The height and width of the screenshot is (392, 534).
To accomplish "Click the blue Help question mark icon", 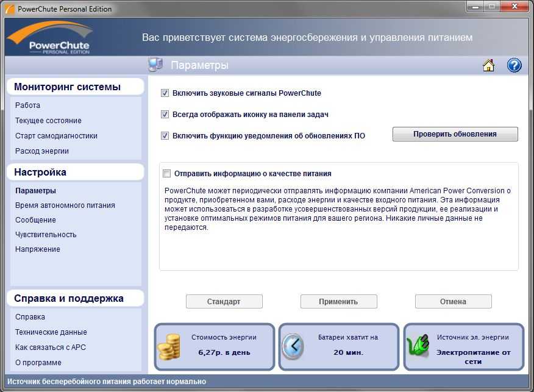I will pos(513,65).
